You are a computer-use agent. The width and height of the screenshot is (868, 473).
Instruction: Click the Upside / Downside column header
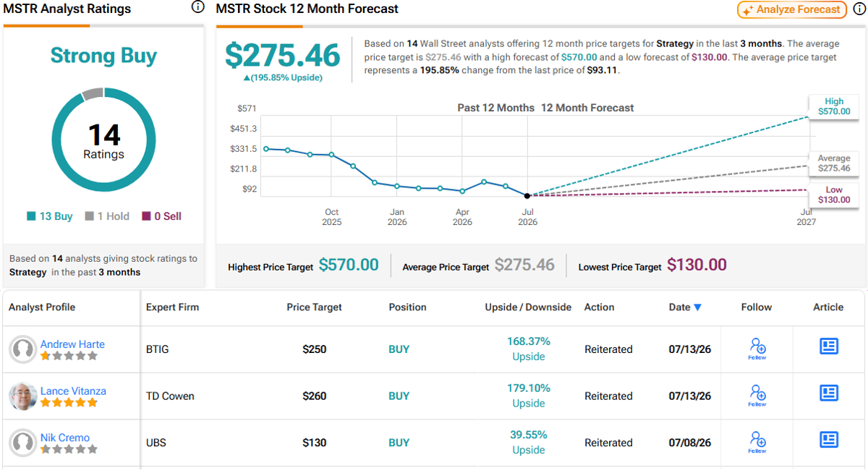[x=528, y=307]
